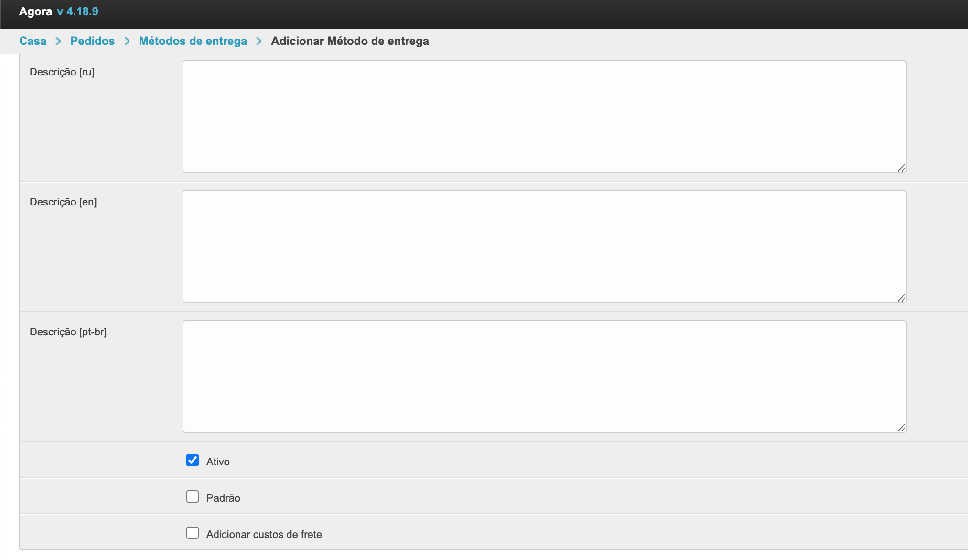Click the Descrição [en] textarea resize handle
This screenshot has height=560, width=968.
[x=901, y=298]
